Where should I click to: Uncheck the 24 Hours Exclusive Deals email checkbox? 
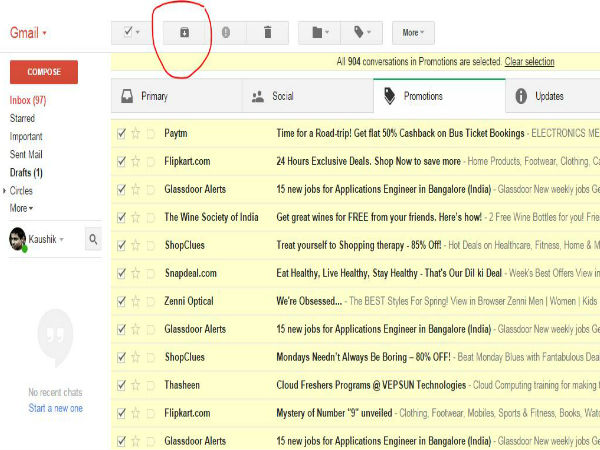121,161
